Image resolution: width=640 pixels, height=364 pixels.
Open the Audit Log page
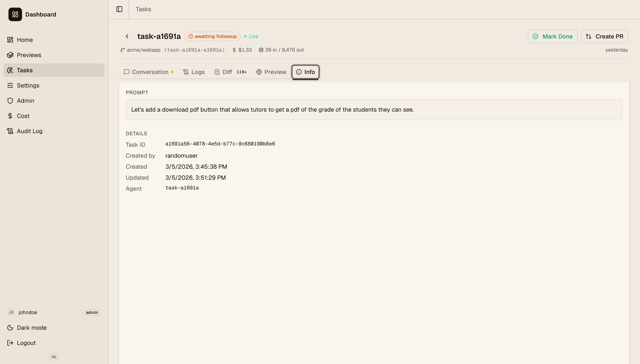tap(29, 131)
